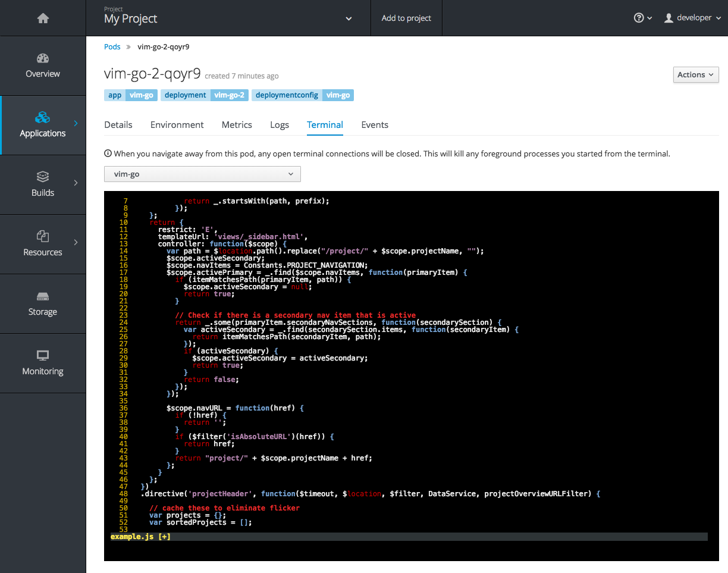This screenshot has width=728, height=573.
Task: Click the Pods breadcrumb link
Action: (x=112, y=46)
